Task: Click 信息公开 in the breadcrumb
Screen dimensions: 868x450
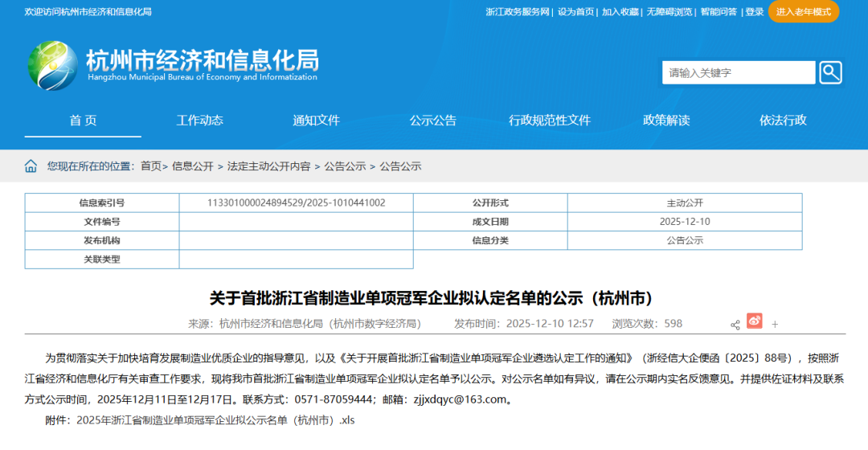Action: click(193, 166)
